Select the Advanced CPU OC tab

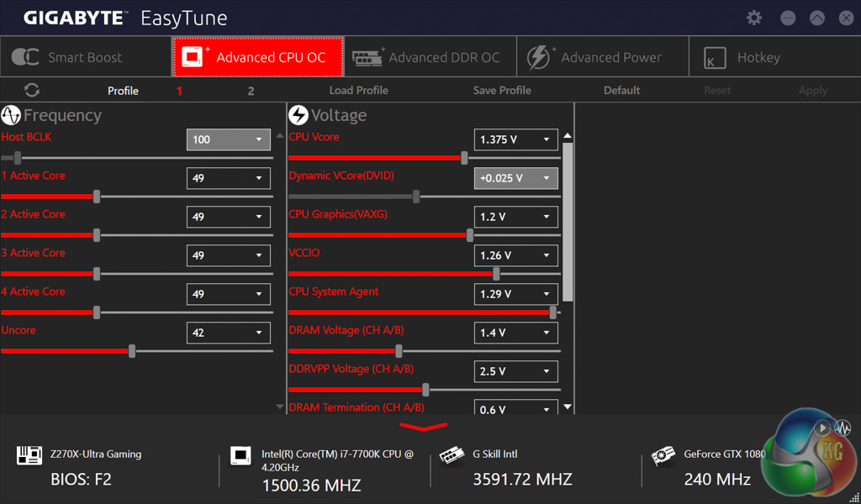point(258,57)
